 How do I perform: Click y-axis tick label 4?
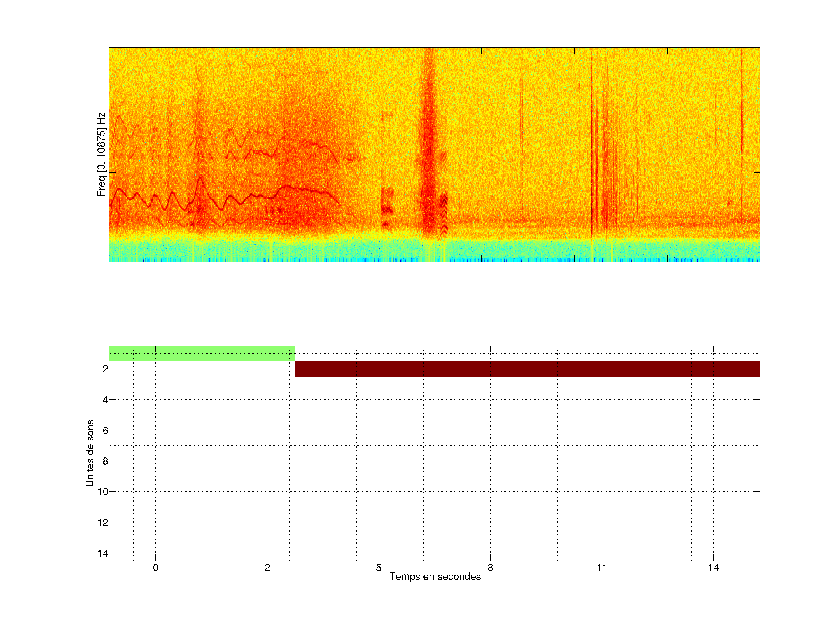(x=105, y=400)
